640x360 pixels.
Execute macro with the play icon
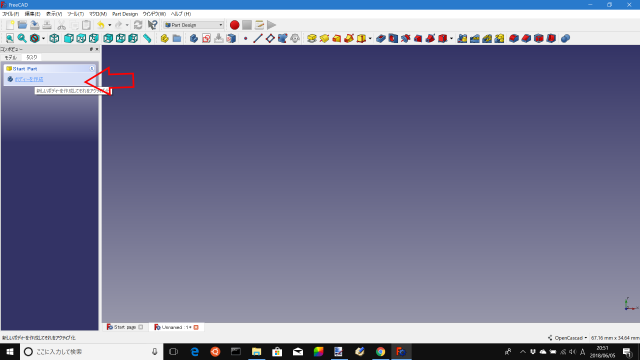tap(271, 25)
